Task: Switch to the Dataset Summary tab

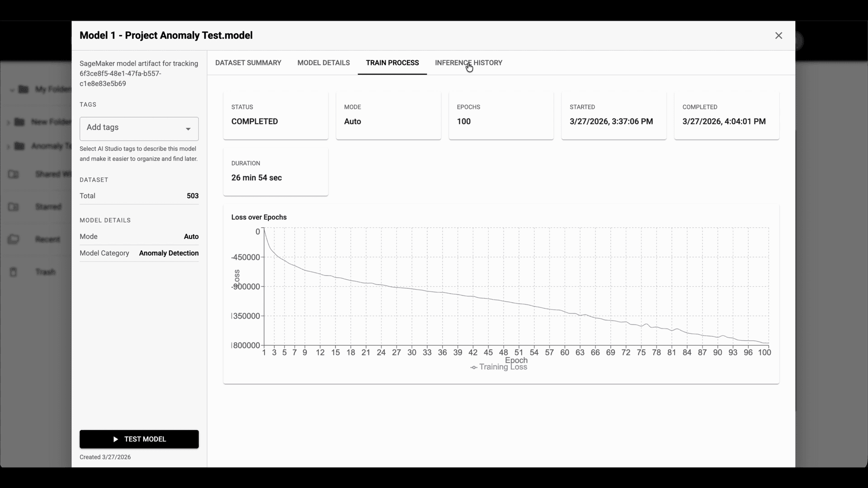Action: point(248,63)
